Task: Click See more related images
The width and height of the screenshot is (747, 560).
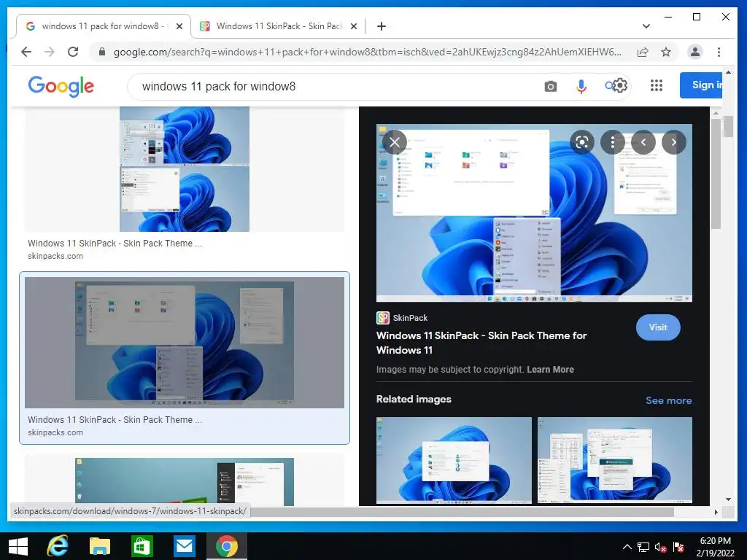Action: (668, 400)
